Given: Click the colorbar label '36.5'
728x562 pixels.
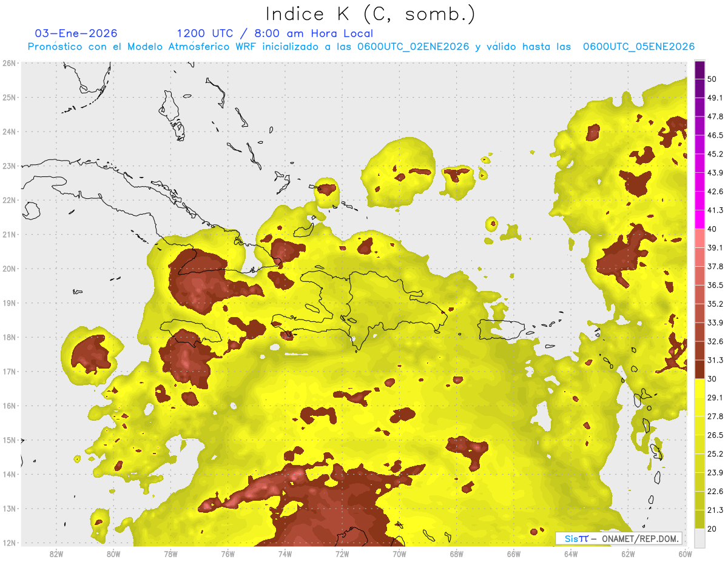Looking at the screenshot, I should pyautogui.click(x=715, y=286).
